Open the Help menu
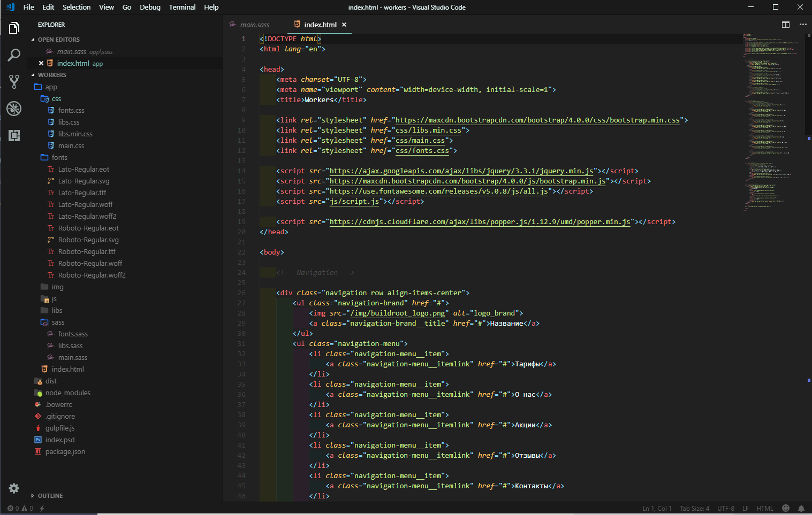Screen dimensions: 812x515 point(211,7)
